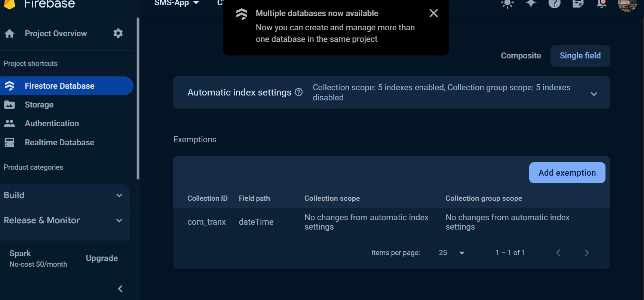Select the Single field tab
Viewport: 644px width, 300px height.
click(580, 56)
